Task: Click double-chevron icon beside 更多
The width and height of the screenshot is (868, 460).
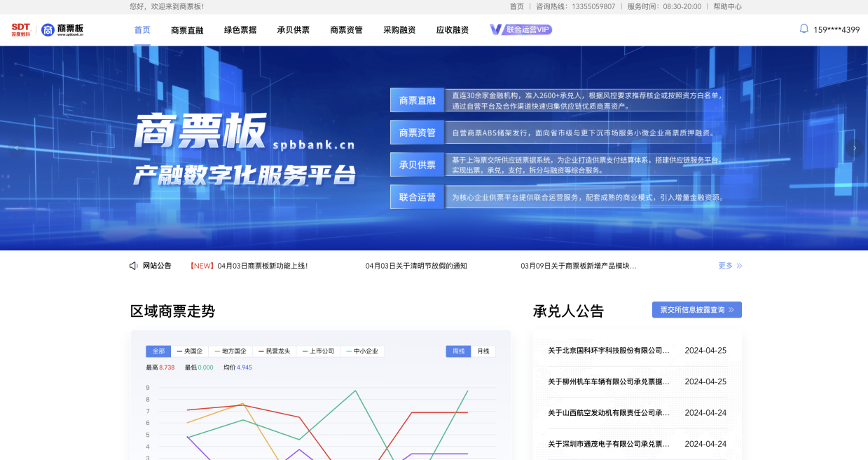Action: click(739, 266)
